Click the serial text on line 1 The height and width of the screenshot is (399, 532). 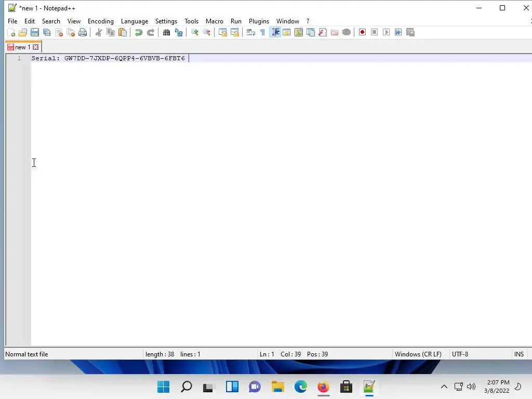pyautogui.click(x=108, y=58)
